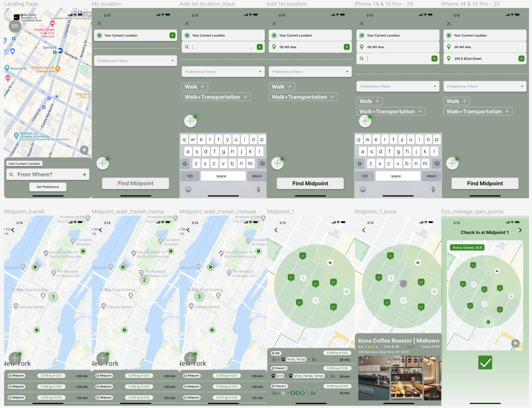Tap locate button on Eco_mileage_gain_points map
532x408 pixels.
click(515, 343)
